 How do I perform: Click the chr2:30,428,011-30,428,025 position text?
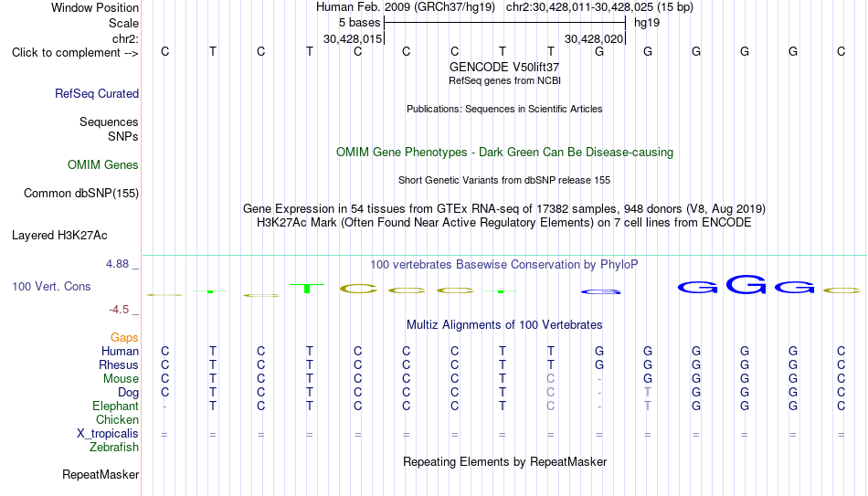[x=599, y=7]
